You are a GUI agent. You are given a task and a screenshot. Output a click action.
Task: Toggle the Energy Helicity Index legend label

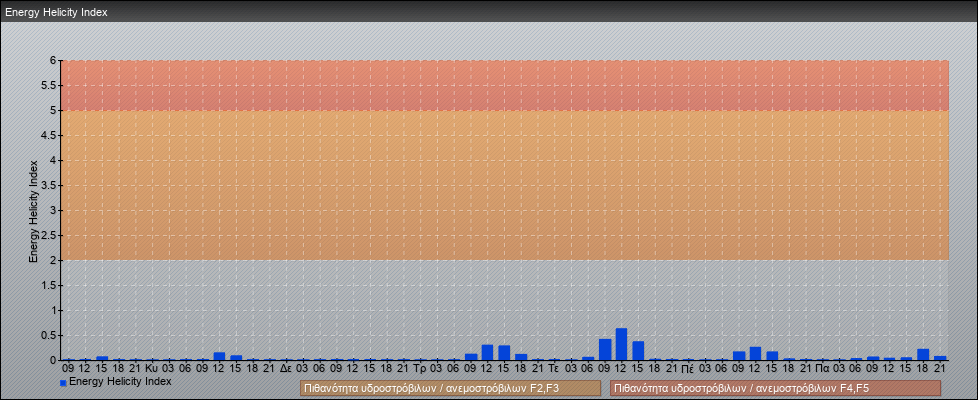tap(120, 381)
